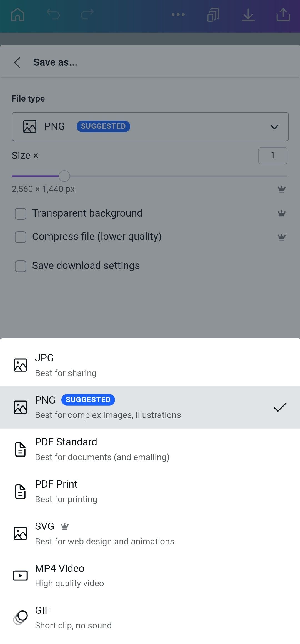Choose the GIF short clip option
The width and height of the screenshot is (300, 644).
150,618
